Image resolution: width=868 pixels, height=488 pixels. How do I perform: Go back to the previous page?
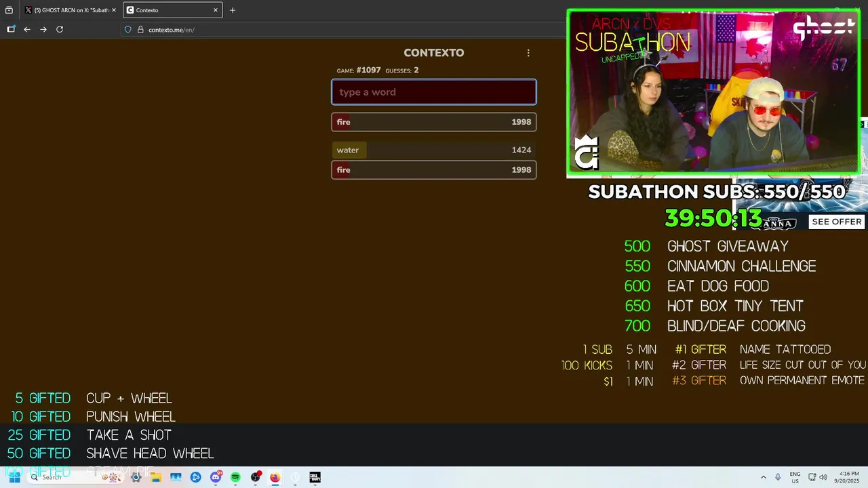tap(27, 29)
